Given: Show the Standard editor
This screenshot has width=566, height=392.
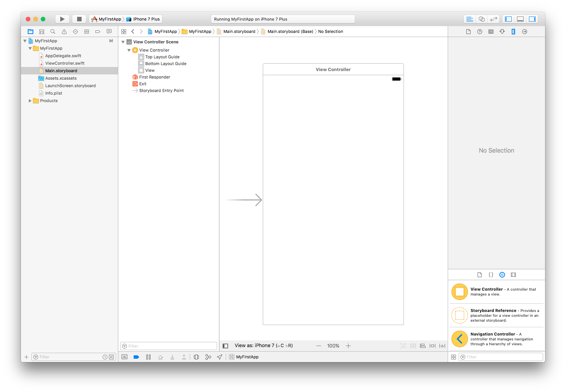Looking at the screenshot, I should tap(470, 19).
